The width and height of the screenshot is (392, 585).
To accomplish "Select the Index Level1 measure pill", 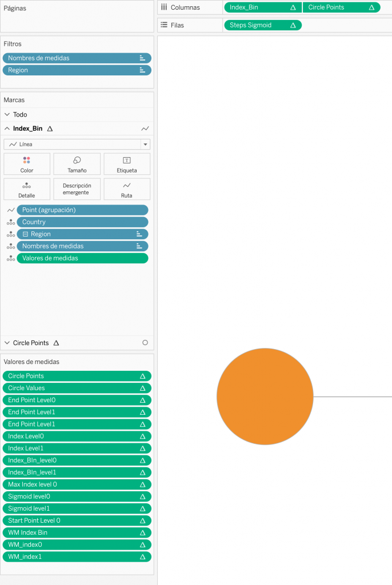I will click(77, 448).
